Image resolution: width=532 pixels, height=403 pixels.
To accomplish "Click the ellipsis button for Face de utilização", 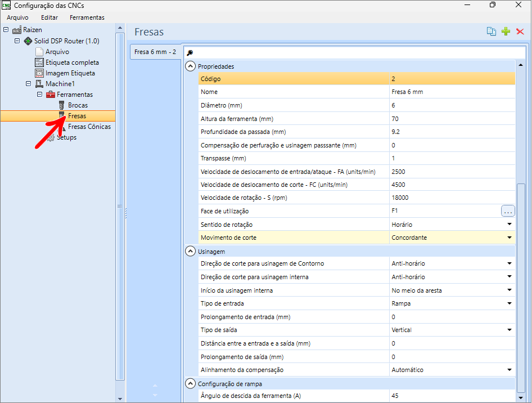I will [508, 211].
